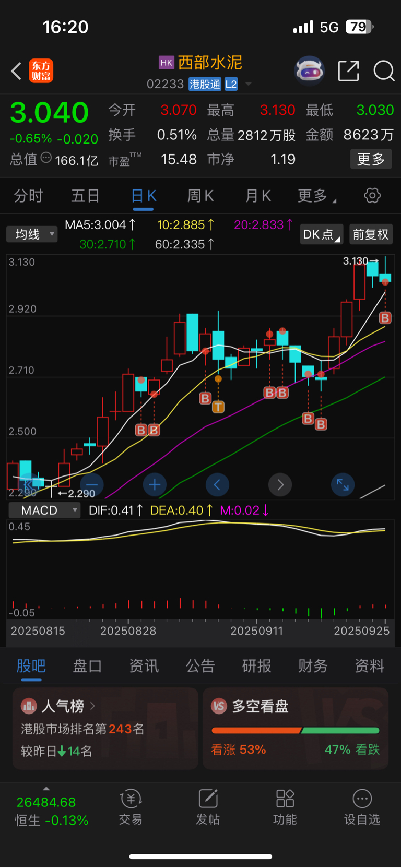Tap 更多 button in quote header

371,159
